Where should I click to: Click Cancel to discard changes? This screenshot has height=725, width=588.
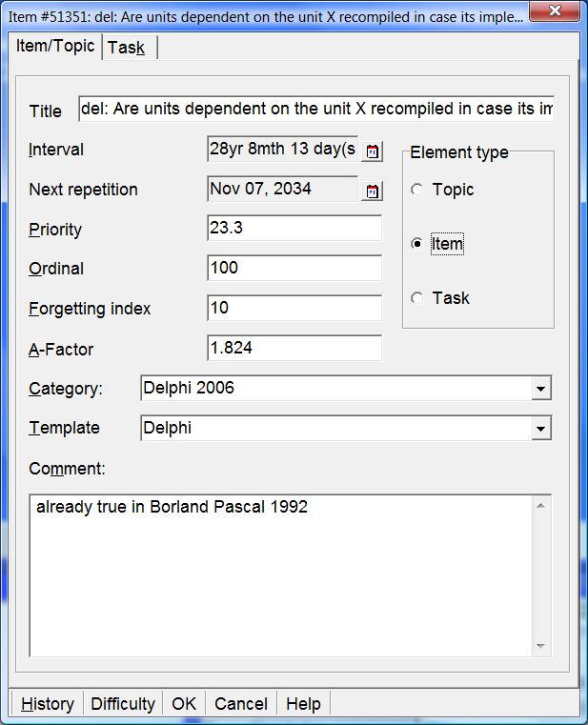(241, 704)
